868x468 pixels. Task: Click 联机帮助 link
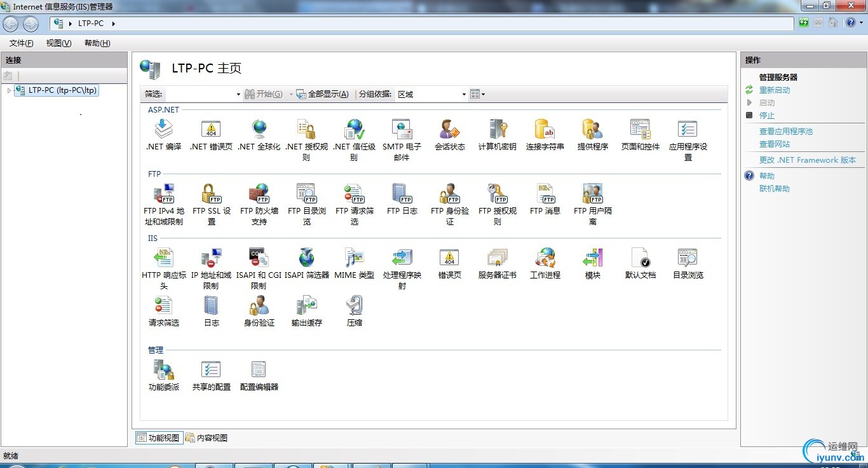point(775,189)
